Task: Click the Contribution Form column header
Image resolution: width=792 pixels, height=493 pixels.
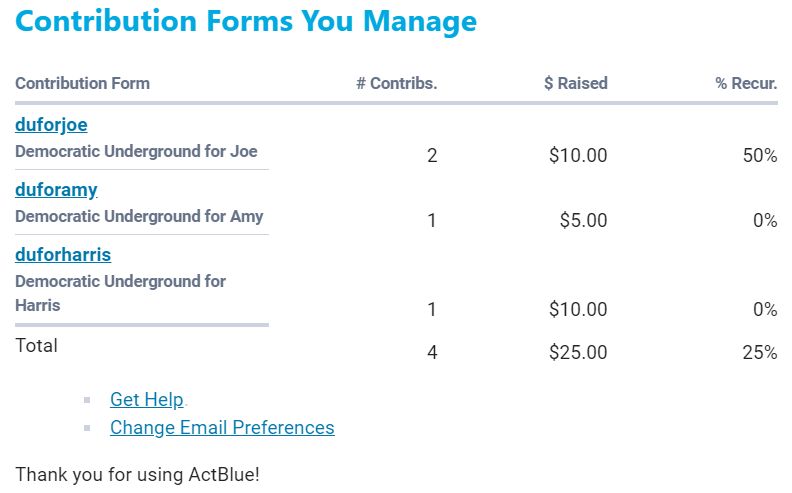Action: (x=82, y=83)
